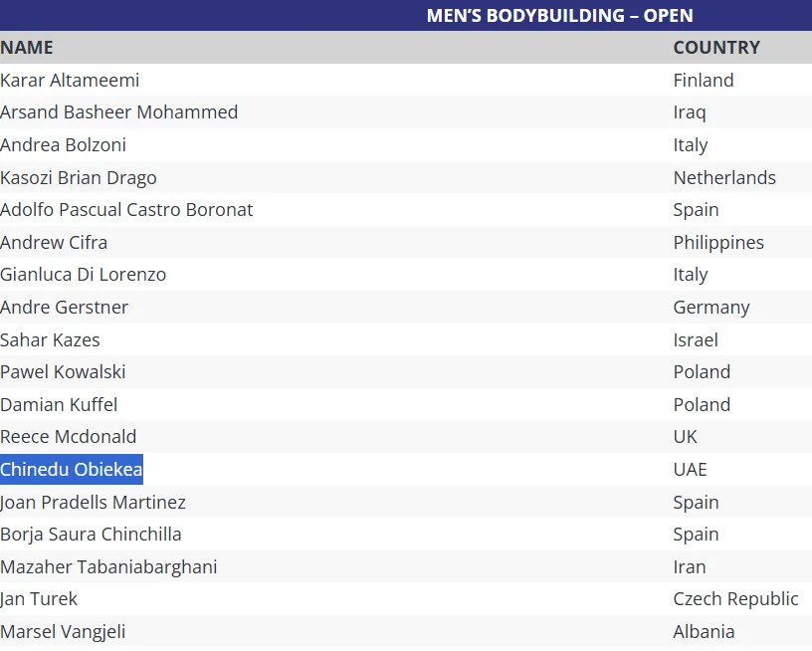
Task: Click the Reece Mcdonald entry
Action: tap(69, 436)
